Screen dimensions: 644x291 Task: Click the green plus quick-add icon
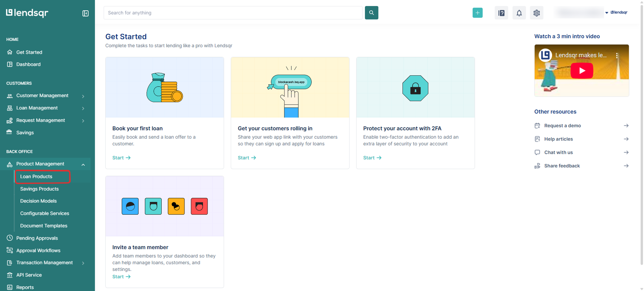click(477, 13)
